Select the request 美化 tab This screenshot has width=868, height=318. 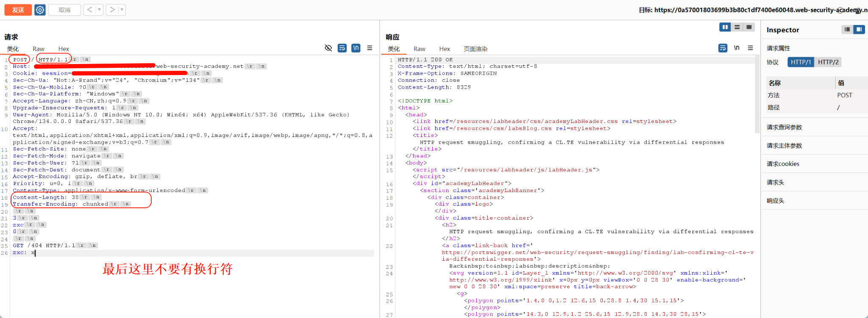point(13,49)
